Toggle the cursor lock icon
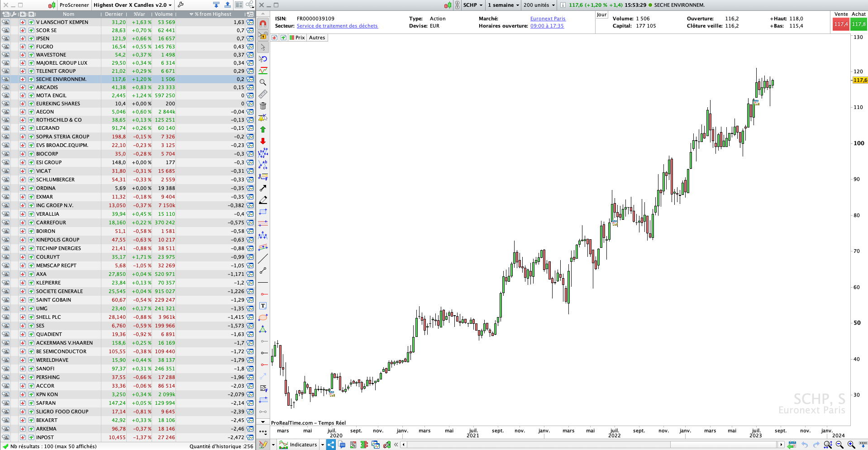Screen dimensions: 868x450 pyautogui.click(x=262, y=35)
